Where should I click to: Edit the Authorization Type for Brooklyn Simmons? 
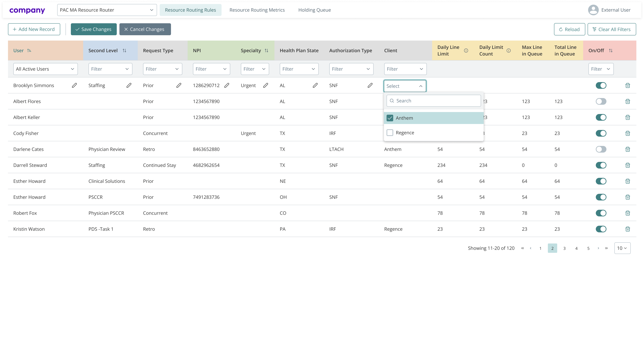(x=370, y=85)
